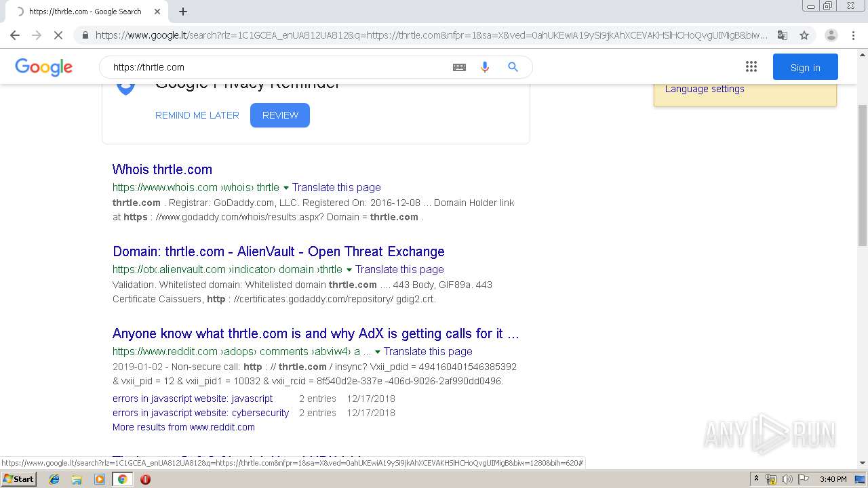The width and height of the screenshot is (868, 488).
Task: Translate the whois.com result page
Action: [336, 187]
